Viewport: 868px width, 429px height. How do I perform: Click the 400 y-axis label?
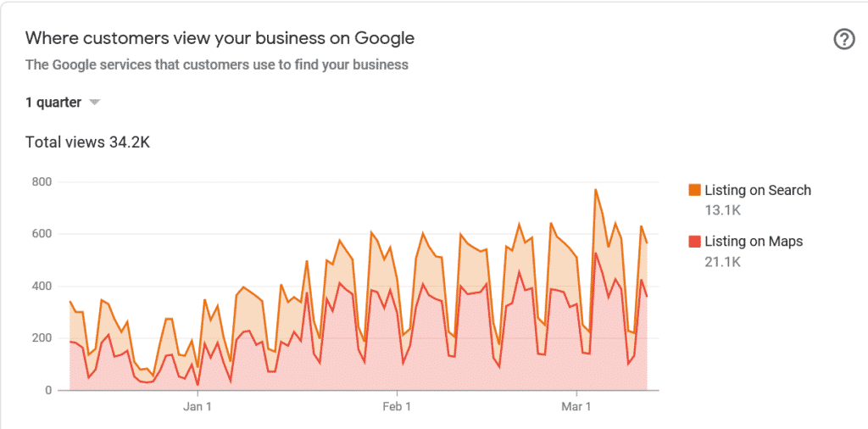[x=41, y=287]
